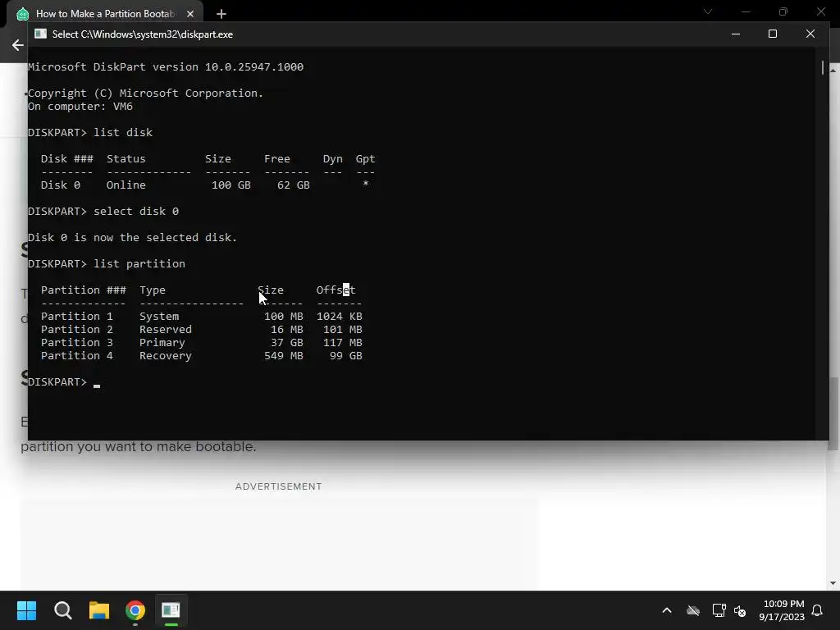Click the 'Primary' type cell
This screenshot has width=840, height=630.
click(x=162, y=342)
